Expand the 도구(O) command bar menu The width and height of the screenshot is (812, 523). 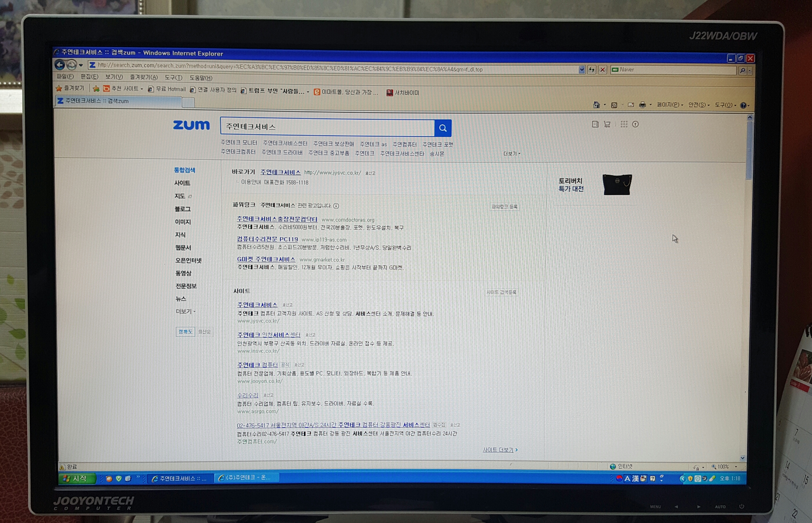click(725, 105)
